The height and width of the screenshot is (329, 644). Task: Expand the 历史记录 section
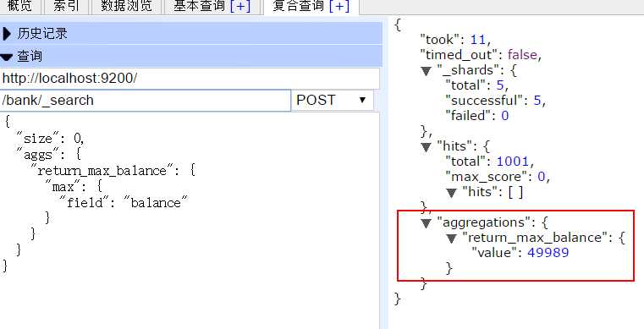191,33
